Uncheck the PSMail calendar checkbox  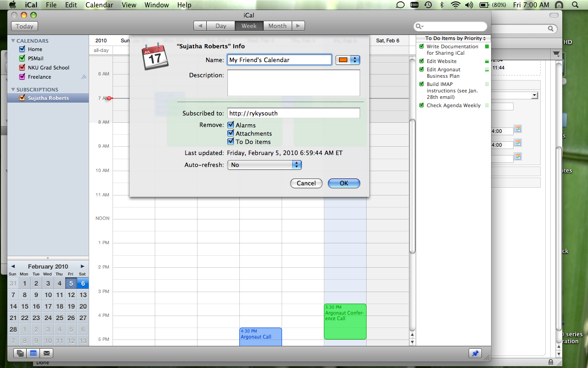(x=22, y=58)
